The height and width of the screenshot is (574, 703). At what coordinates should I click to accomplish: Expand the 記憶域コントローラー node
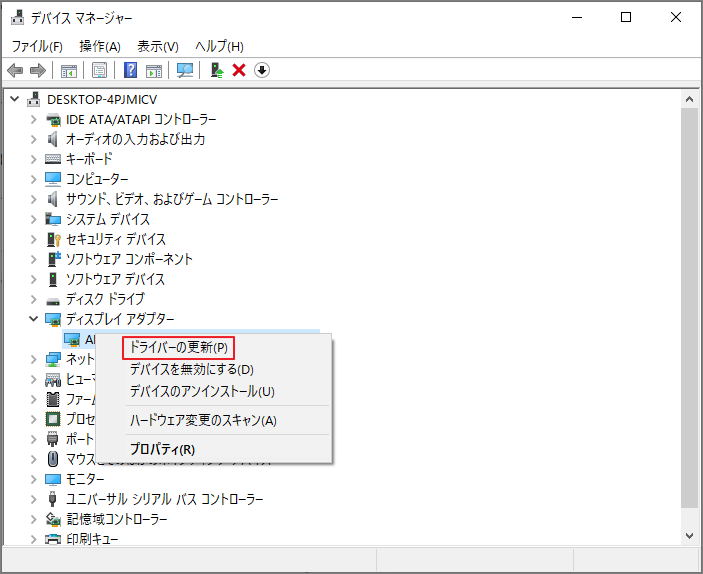click(34, 519)
